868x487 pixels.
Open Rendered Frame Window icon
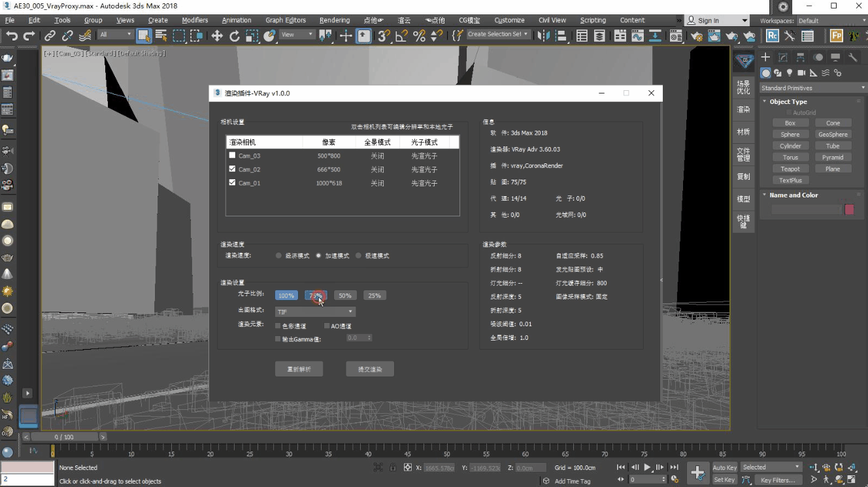714,36
